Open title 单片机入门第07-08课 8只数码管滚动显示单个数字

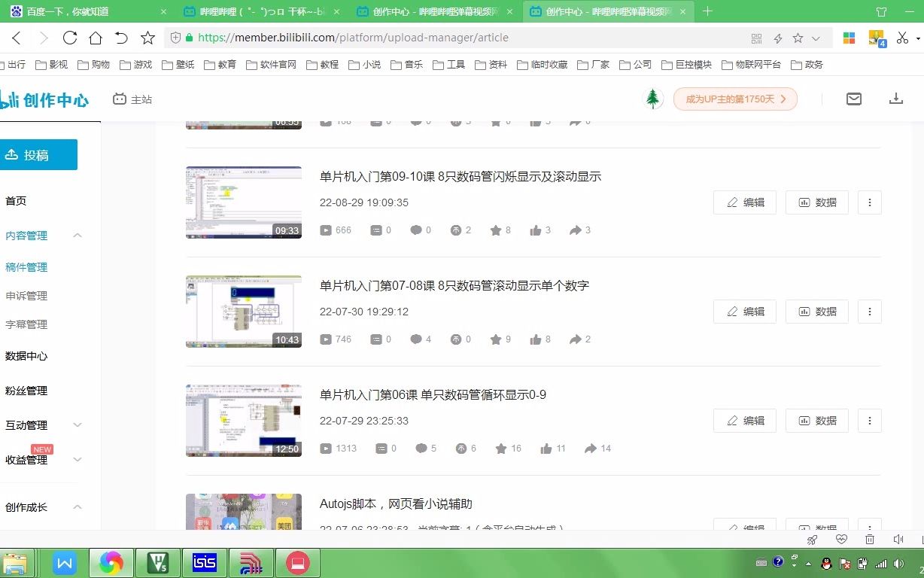[454, 286]
